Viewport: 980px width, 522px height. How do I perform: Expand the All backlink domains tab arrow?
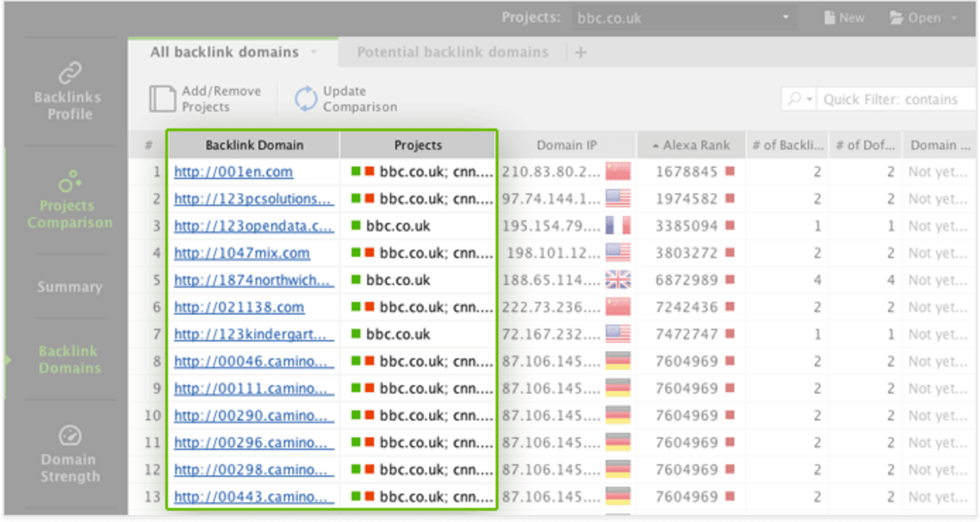(313, 52)
